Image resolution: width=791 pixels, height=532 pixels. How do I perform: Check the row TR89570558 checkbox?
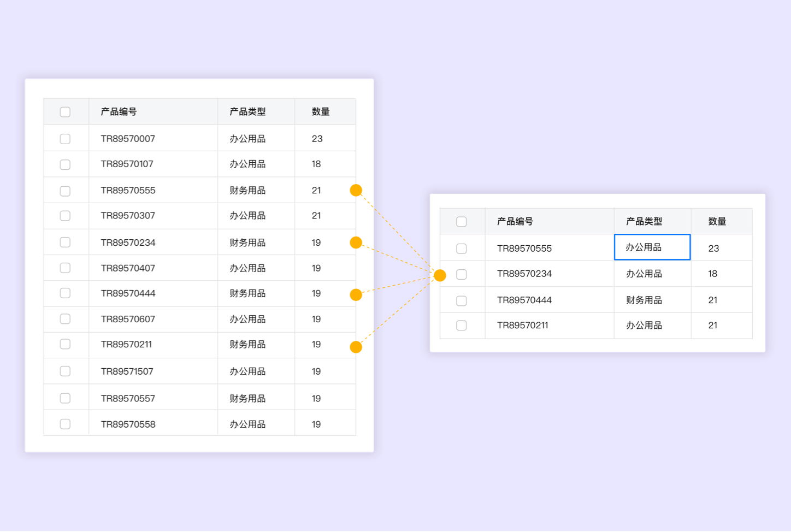65,424
